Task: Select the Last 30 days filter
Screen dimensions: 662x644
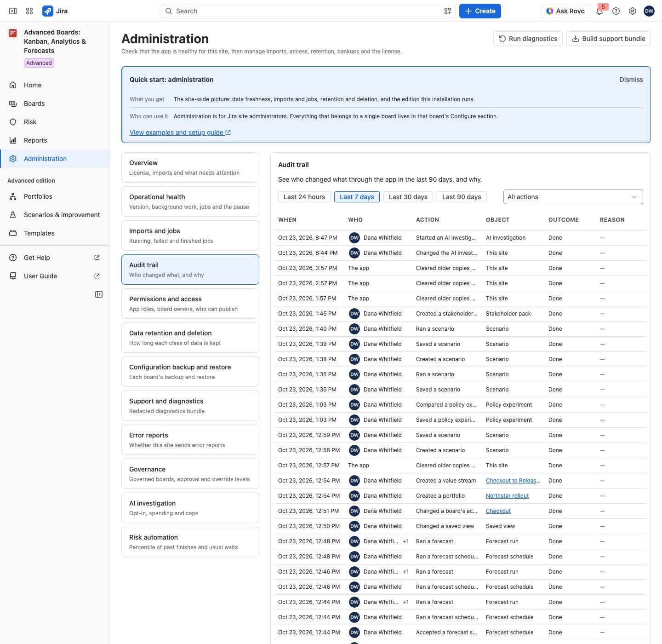Action: (408, 197)
